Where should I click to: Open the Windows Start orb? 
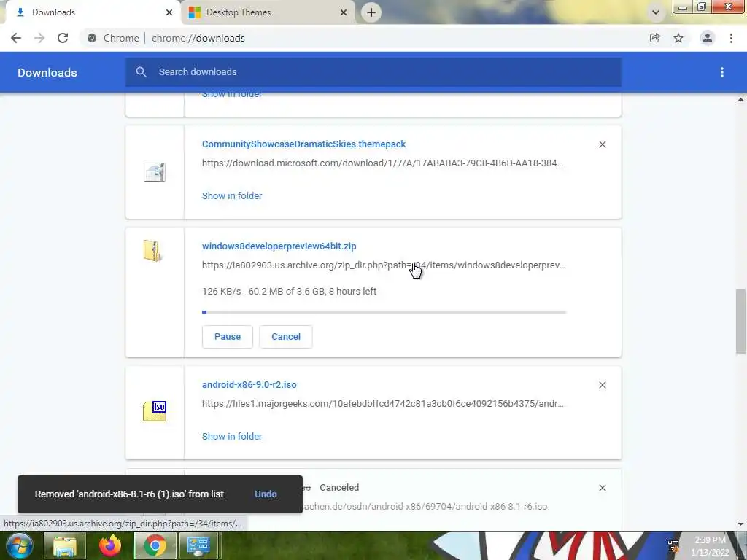pos(20,545)
